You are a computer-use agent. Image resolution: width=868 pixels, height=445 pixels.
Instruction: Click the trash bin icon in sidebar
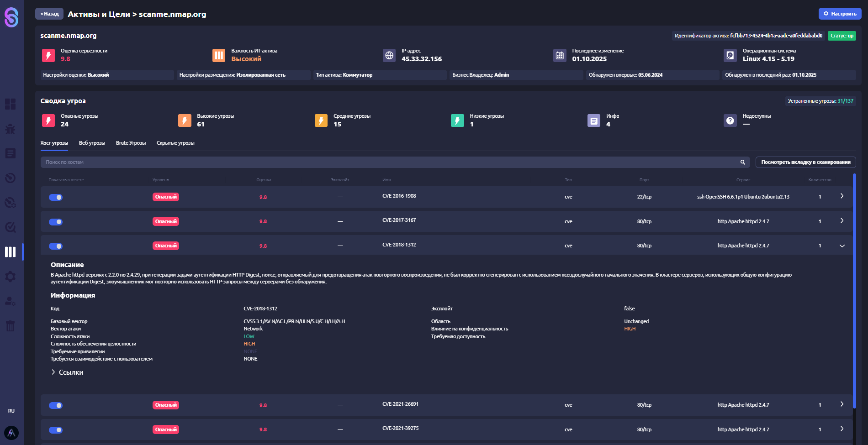[x=10, y=325]
